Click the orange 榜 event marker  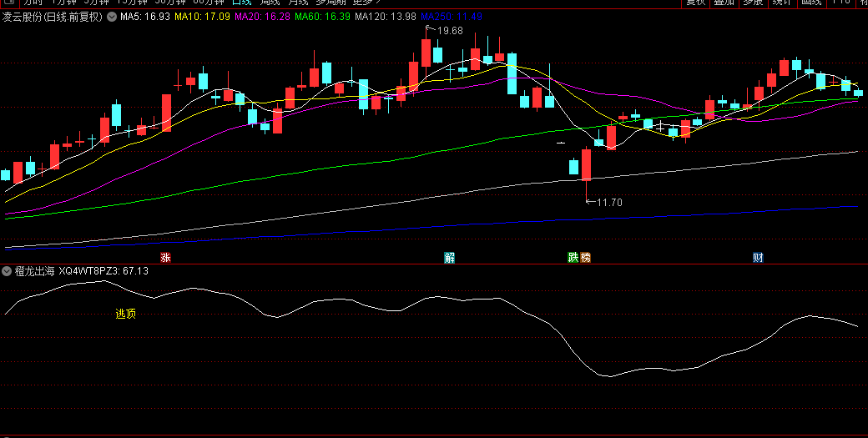coord(585,257)
